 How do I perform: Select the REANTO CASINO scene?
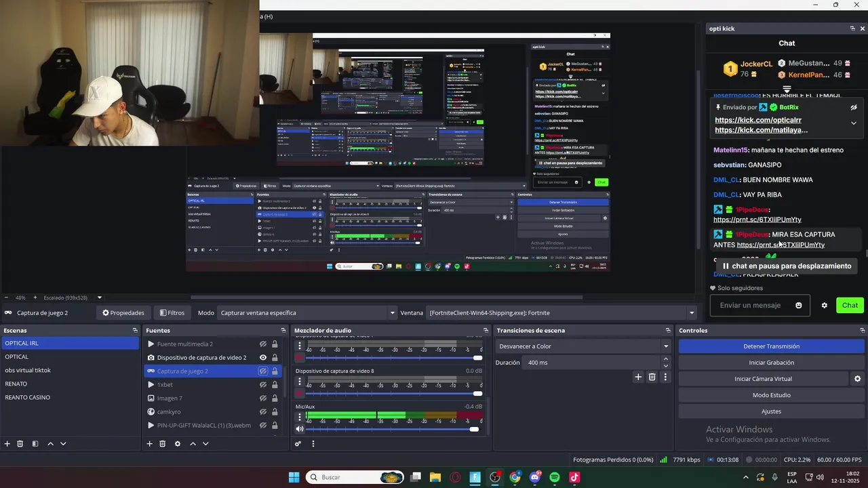pos(69,397)
